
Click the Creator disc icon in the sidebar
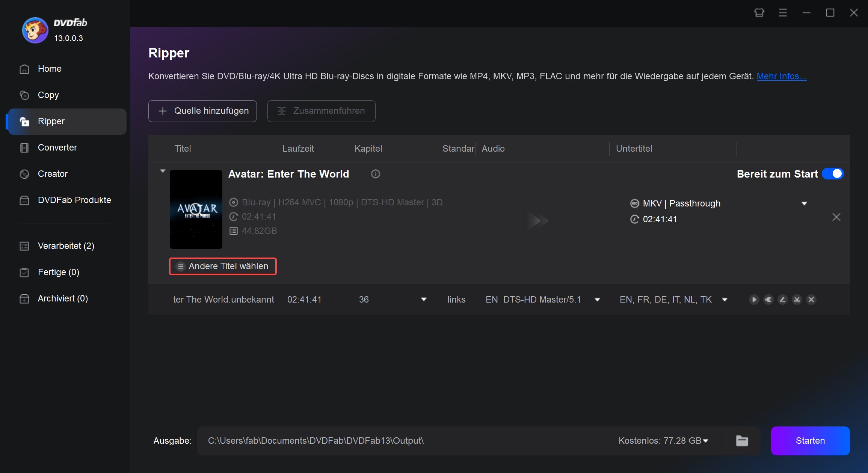tap(24, 174)
